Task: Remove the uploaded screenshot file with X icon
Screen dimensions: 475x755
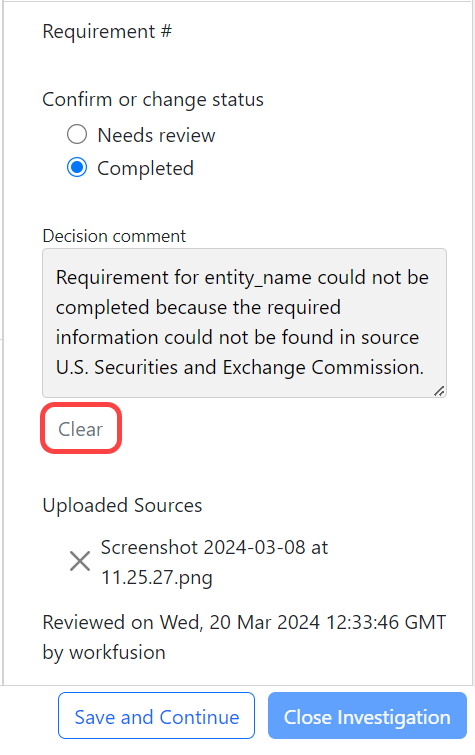Action: pos(80,561)
